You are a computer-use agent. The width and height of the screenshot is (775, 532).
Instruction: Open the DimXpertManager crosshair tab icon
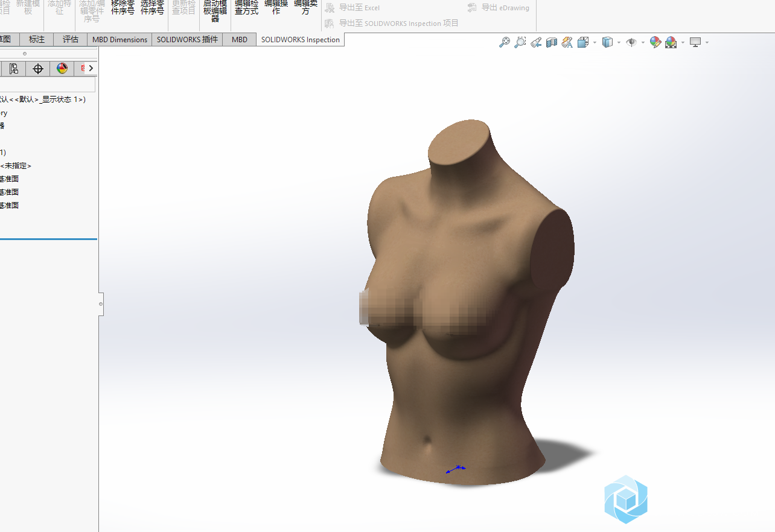[37, 68]
